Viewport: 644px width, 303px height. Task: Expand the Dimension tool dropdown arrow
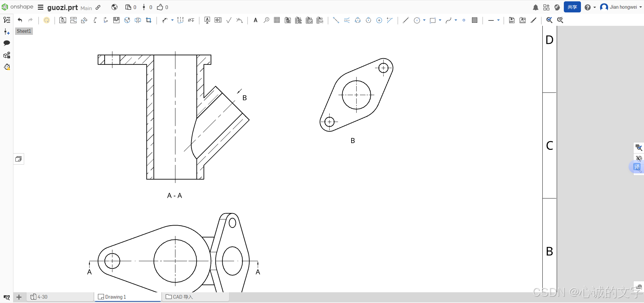172,20
